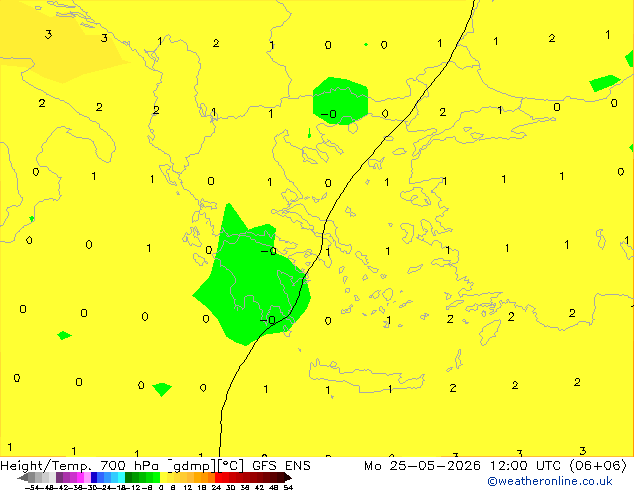Click the Crete island outline
Image resolution: width=634 pixels, height=490 pixels.
point(366,376)
